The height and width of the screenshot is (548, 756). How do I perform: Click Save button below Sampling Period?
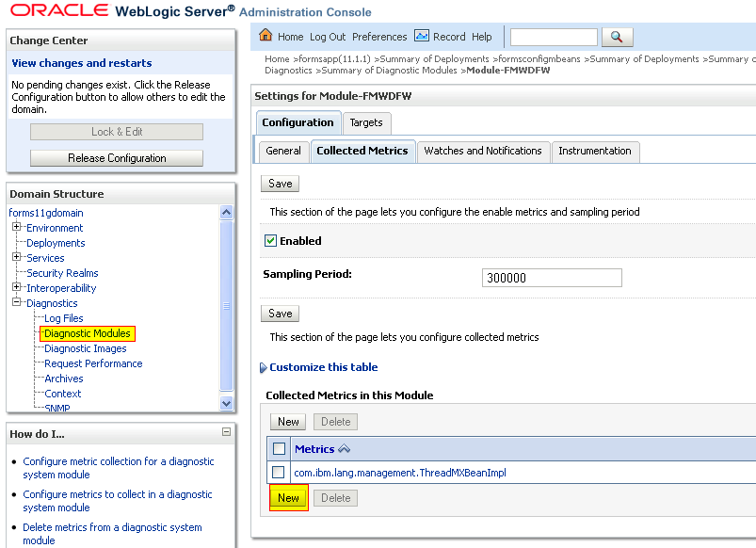[x=281, y=314]
